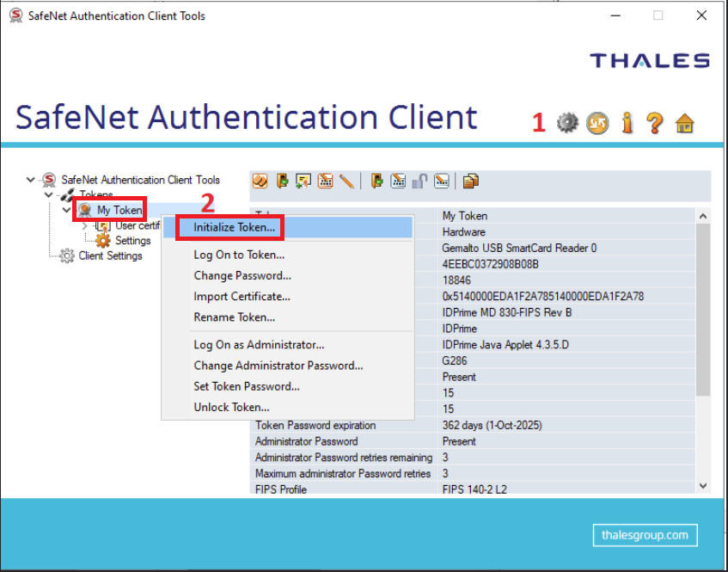This screenshot has height=572, width=728.
Task: Click the 'Maximum administrator Password retries' label
Action: tap(343, 473)
